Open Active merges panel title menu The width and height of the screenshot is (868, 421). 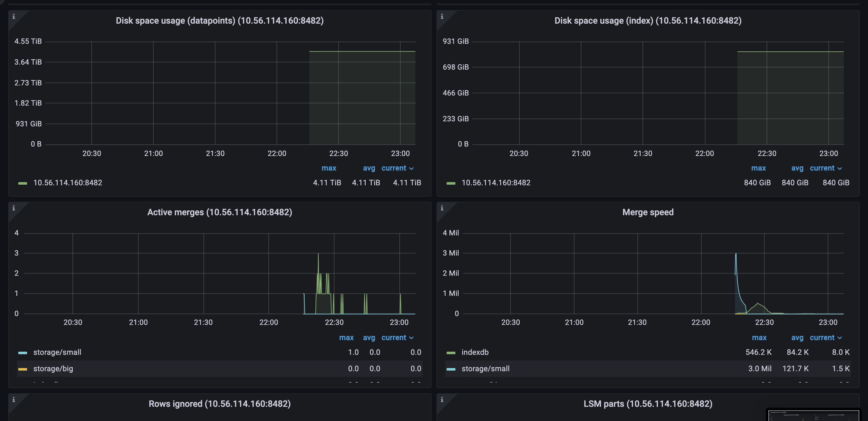point(219,212)
